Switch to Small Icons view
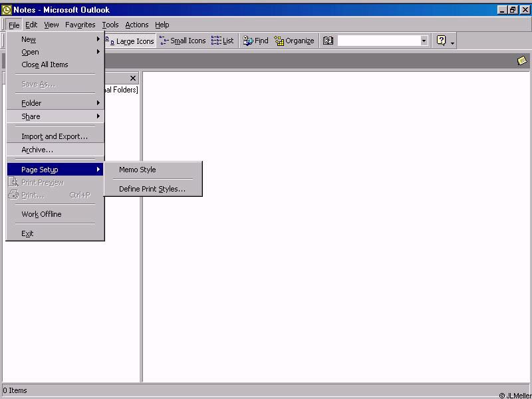Screen dimensions: 532x399 pos(182,41)
